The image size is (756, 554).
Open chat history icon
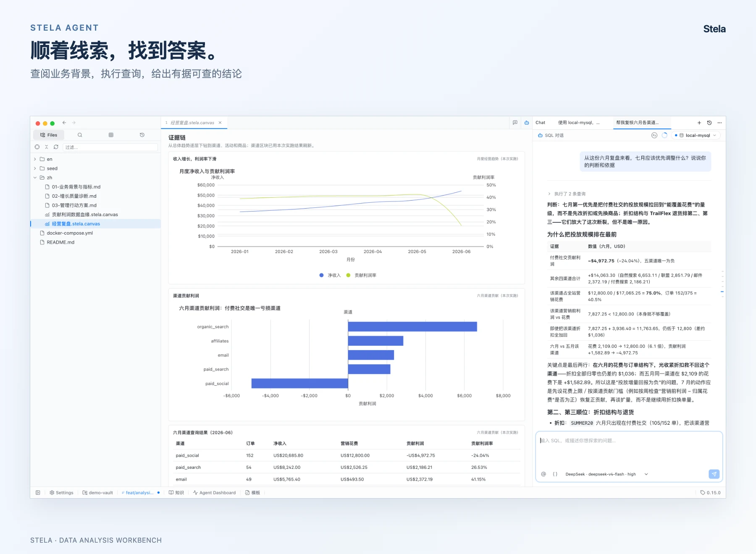pos(709,123)
